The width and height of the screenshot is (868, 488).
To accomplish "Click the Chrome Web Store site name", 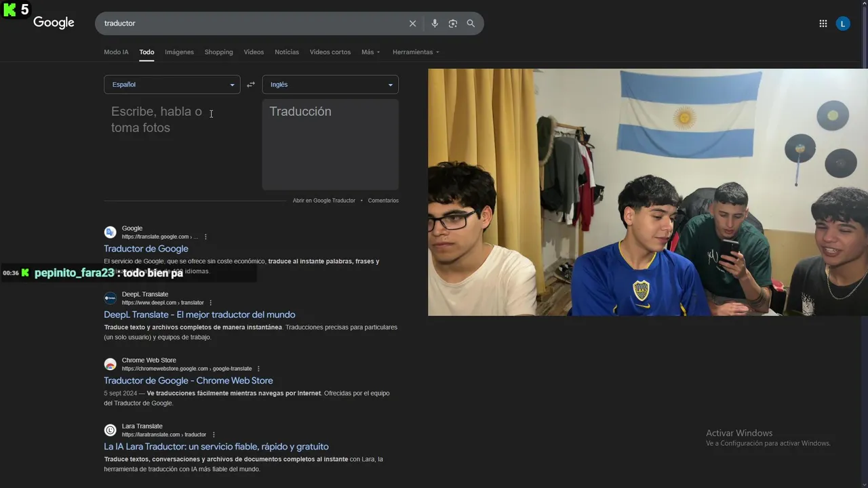I will tap(149, 361).
